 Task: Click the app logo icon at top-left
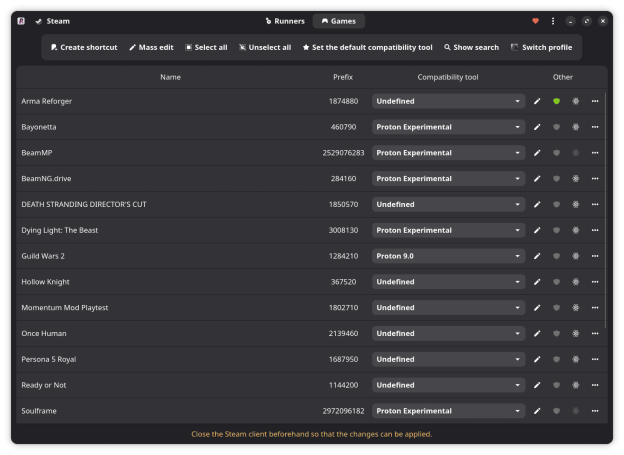(21, 21)
